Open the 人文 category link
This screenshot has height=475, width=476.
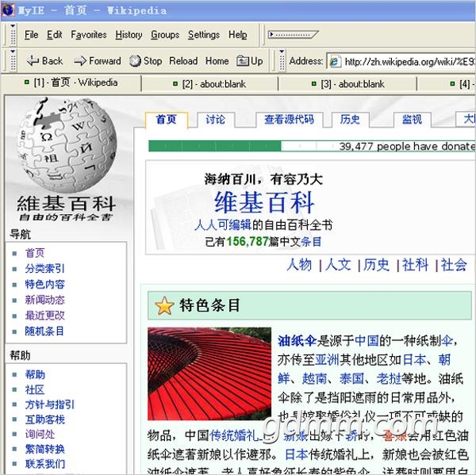[x=338, y=265]
